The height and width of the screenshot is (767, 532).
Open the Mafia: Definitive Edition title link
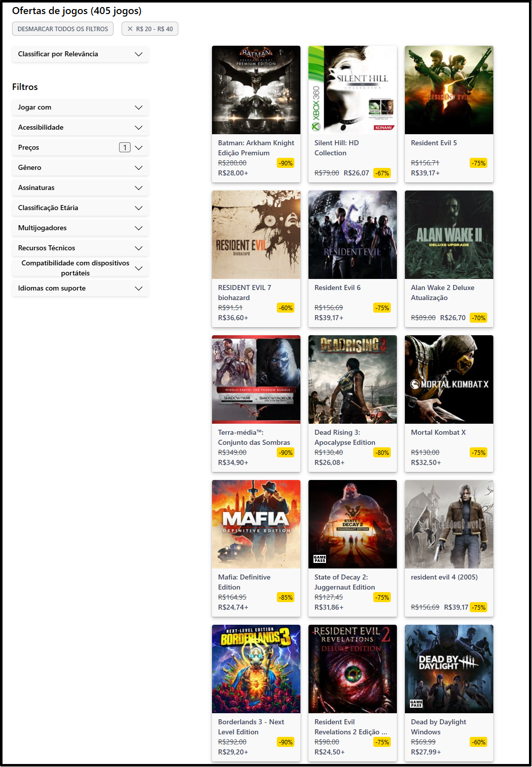click(244, 582)
